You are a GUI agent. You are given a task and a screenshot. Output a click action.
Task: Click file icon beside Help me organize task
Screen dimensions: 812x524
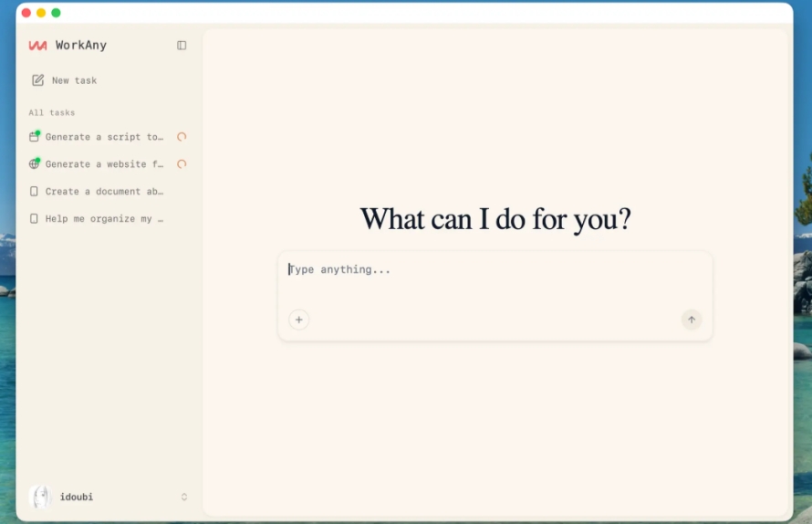coord(34,219)
